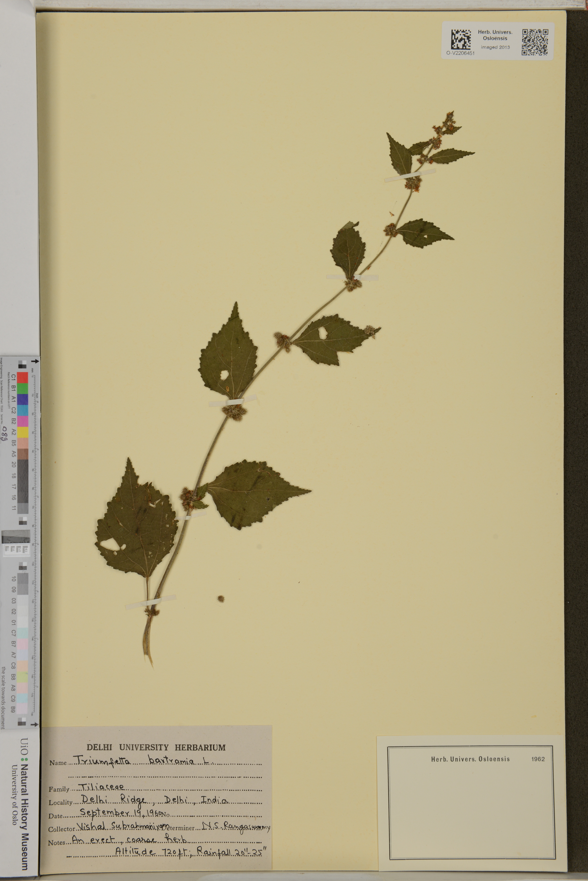
Task: Click the barcode number O-V2206451
Action: [x=461, y=53]
